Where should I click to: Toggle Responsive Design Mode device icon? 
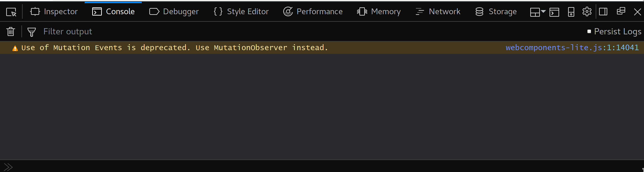pyautogui.click(x=571, y=11)
